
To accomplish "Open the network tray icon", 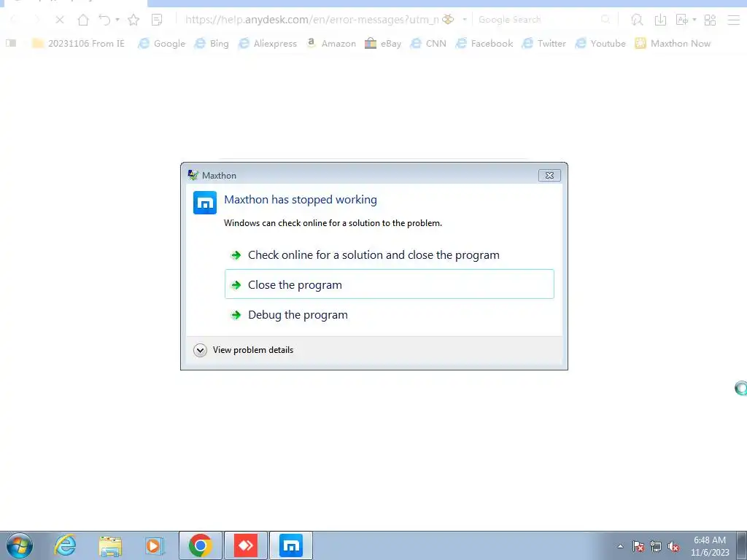I will (656, 546).
